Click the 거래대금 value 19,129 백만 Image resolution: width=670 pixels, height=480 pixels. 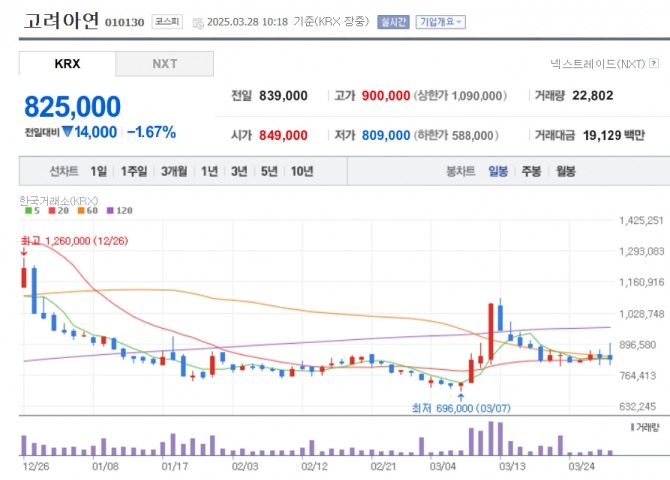[614, 135]
